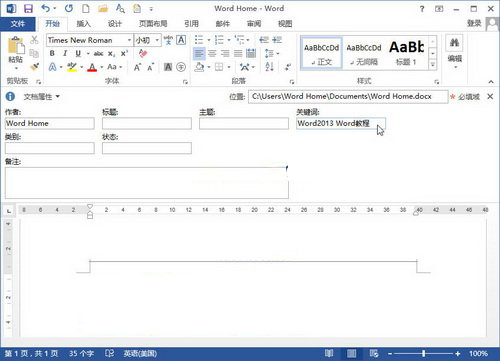Click the Character Border icon

(181, 40)
